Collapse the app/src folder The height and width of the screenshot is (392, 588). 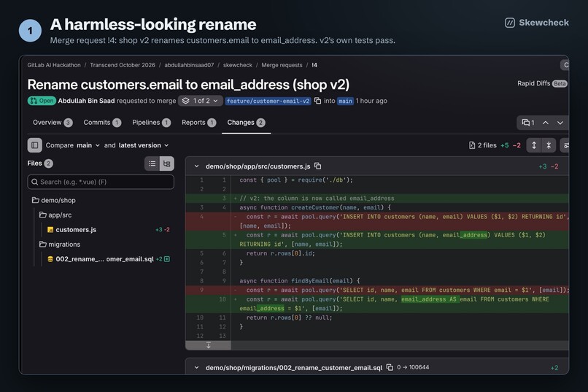[x=55, y=215]
